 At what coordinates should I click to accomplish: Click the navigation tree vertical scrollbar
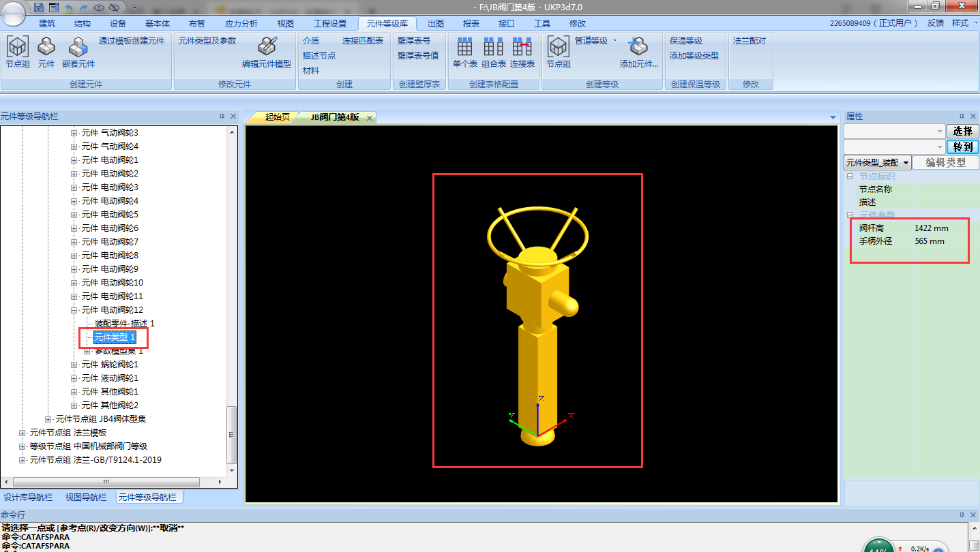tap(232, 307)
